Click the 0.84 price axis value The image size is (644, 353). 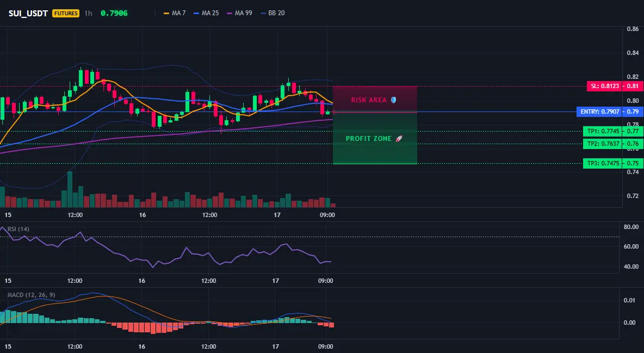(633, 53)
